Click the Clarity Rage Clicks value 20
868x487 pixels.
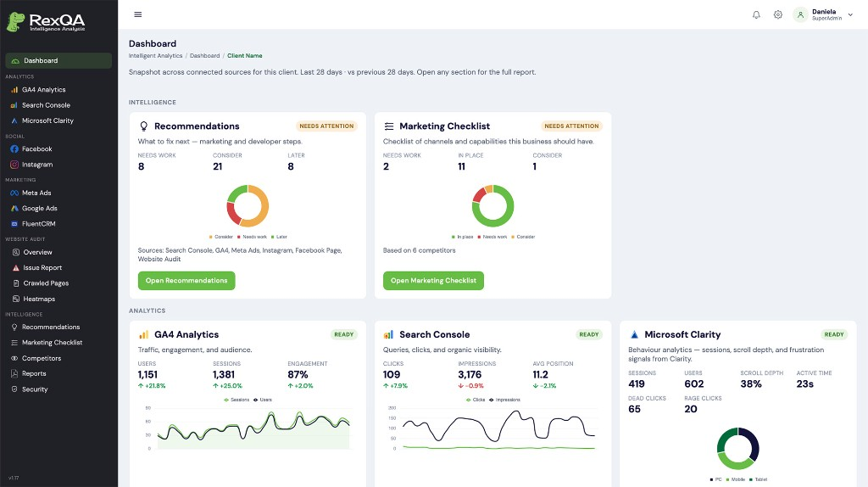[691, 409]
